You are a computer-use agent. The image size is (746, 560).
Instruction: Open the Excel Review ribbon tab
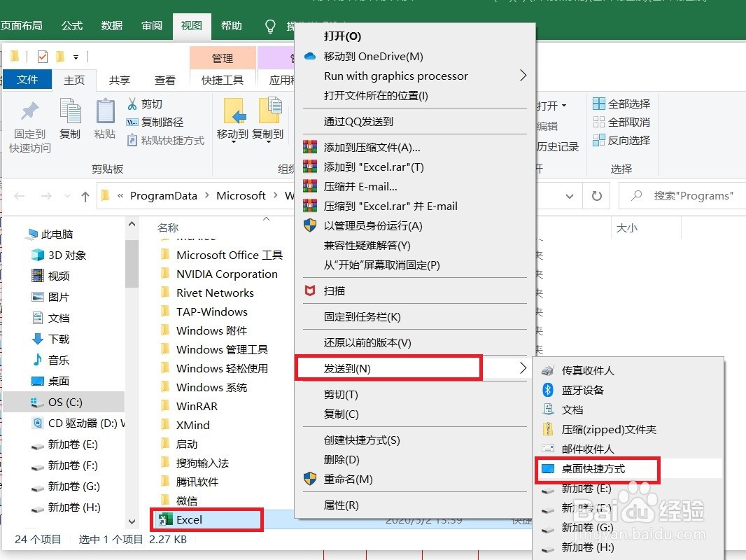(152, 26)
